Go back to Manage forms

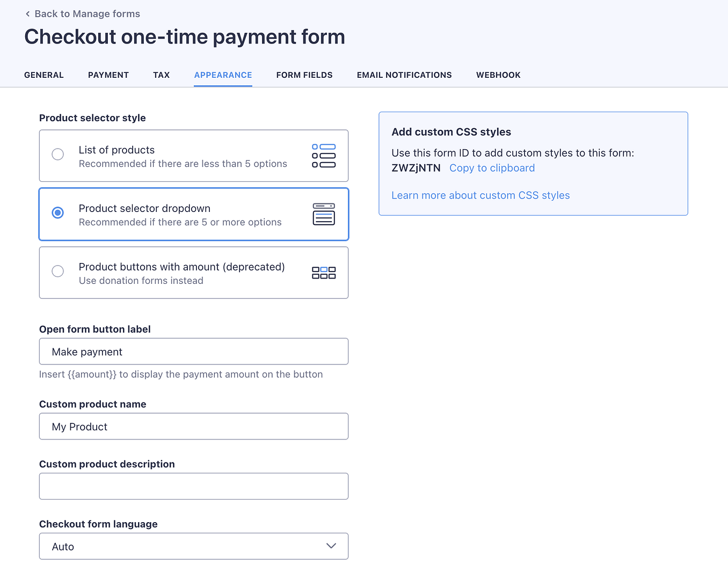pyautogui.click(x=87, y=14)
